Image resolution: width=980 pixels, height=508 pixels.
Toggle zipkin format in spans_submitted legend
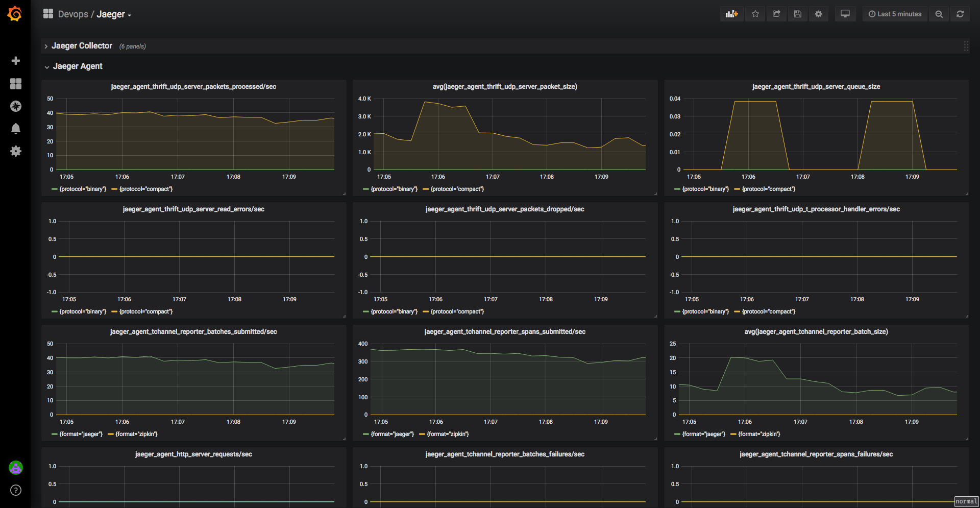point(448,434)
